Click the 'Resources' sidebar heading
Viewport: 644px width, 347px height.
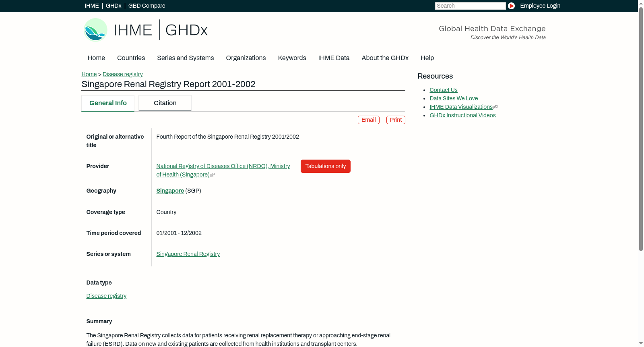pyautogui.click(x=435, y=76)
